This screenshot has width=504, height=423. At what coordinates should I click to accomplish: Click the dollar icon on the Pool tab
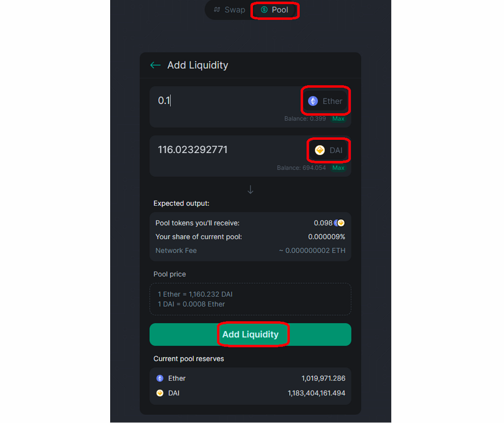click(x=264, y=9)
